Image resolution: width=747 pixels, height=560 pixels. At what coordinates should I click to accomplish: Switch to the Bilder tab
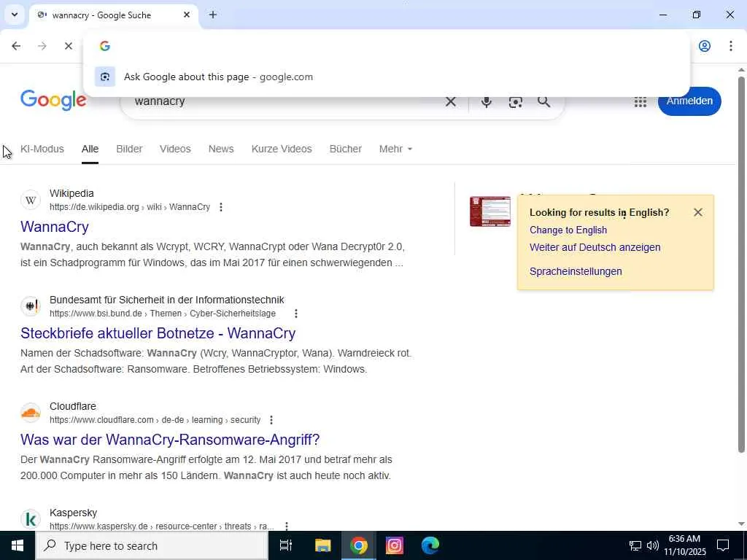point(129,149)
